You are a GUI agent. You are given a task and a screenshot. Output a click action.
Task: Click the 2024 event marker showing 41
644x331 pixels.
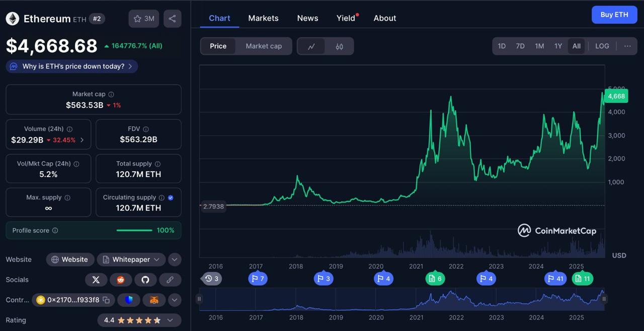(555, 279)
